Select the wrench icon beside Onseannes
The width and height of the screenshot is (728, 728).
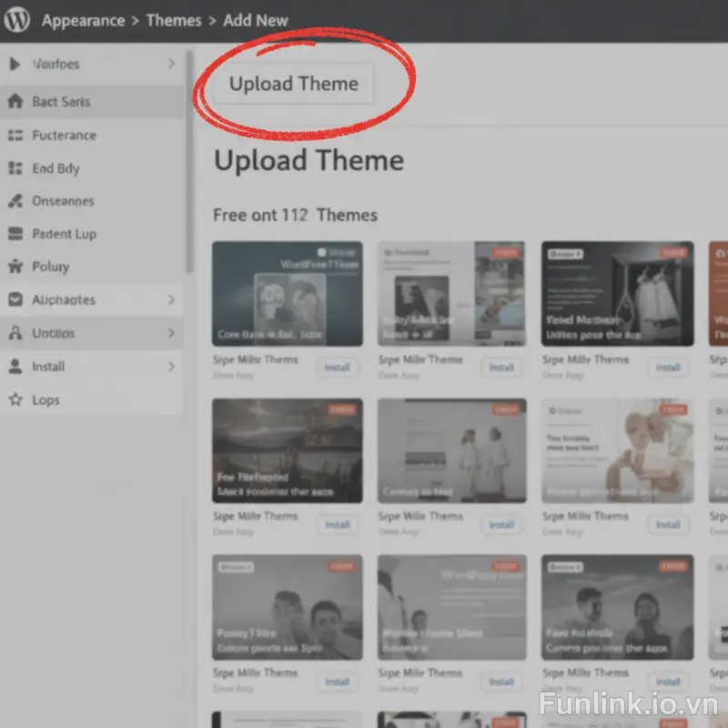[x=14, y=201]
